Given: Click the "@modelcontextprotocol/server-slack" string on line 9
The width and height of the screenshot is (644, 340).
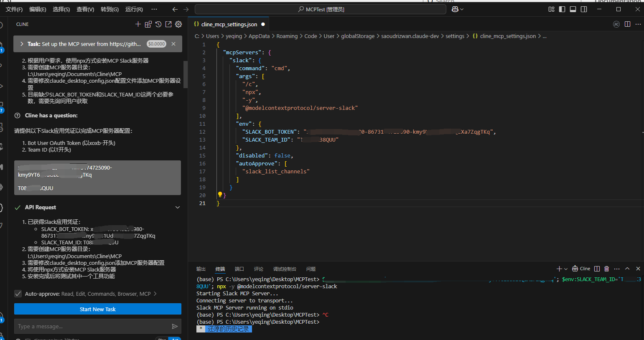Looking at the screenshot, I should pos(300,108).
